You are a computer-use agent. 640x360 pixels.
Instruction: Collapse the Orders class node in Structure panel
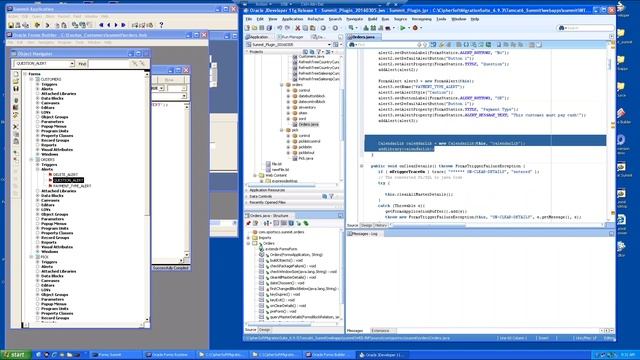coord(249,243)
